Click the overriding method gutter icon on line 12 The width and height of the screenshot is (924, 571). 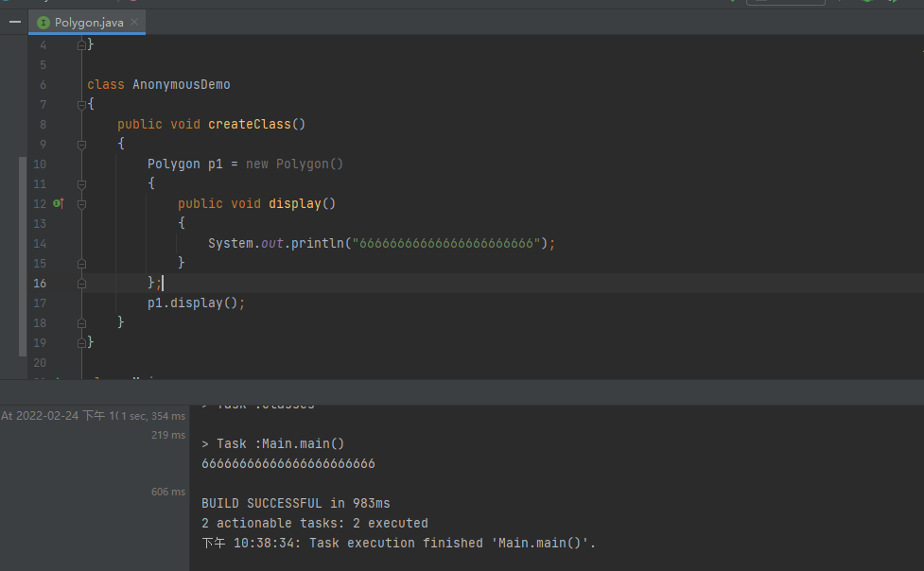(58, 203)
